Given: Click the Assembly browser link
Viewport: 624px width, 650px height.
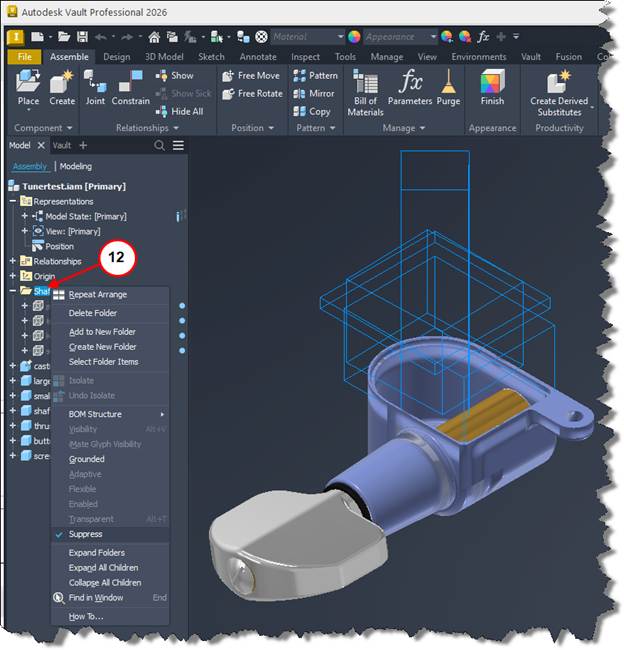Looking at the screenshot, I should point(30,167).
